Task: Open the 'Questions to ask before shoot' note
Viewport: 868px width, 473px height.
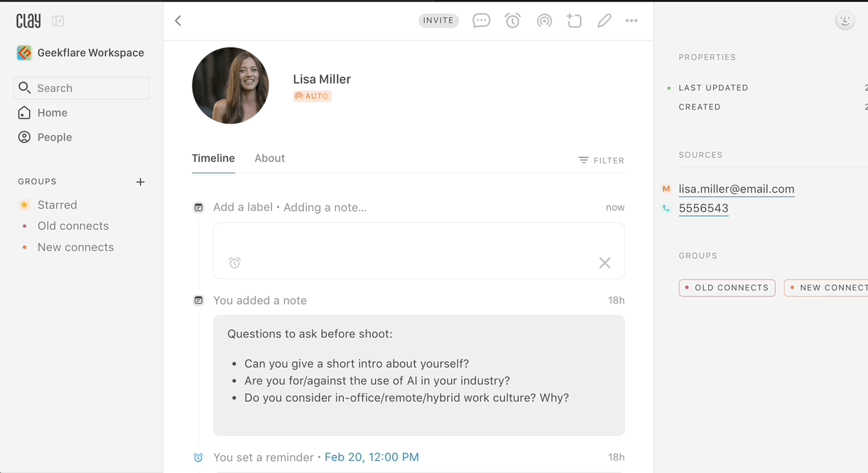Action: click(419, 376)
